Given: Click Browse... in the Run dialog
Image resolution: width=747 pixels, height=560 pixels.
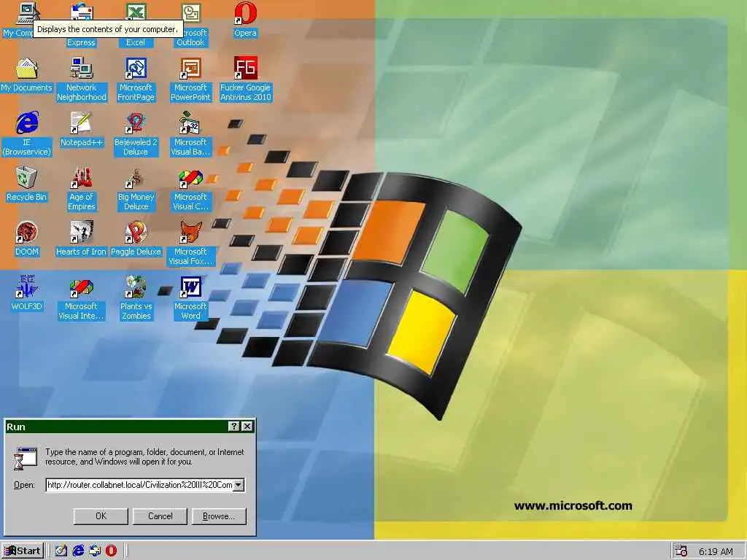Looking at the screenshot, I should [x=219, y=516].
